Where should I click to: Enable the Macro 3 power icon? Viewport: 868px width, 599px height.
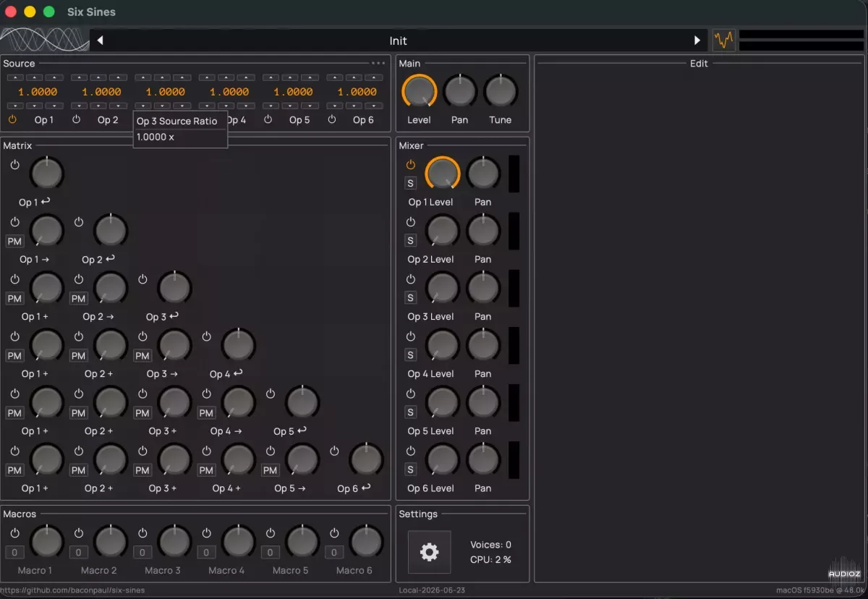tap(142, 532)
